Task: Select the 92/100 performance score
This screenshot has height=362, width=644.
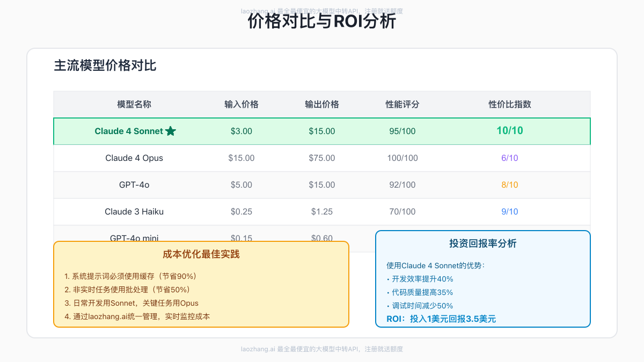Action: 402,185
